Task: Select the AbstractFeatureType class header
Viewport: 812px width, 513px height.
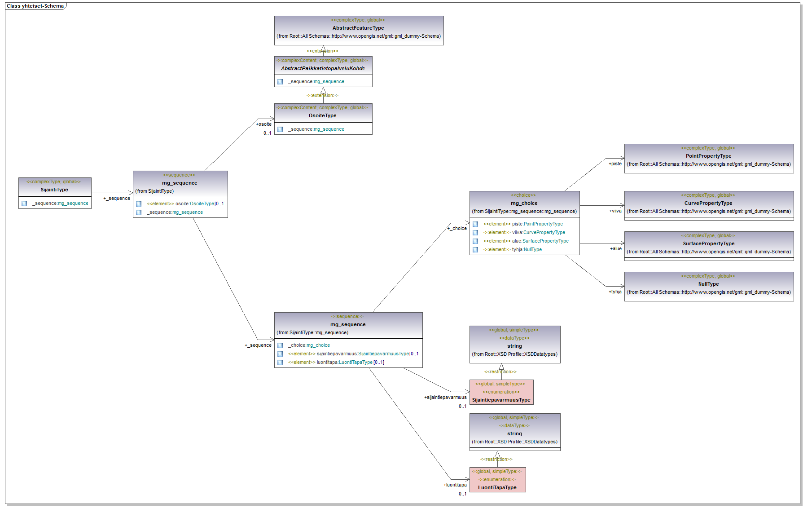Action: [358, 28]
